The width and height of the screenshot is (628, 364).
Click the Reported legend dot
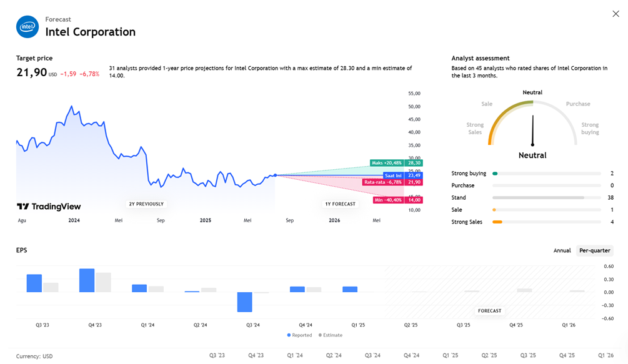(x=289, y=335)
